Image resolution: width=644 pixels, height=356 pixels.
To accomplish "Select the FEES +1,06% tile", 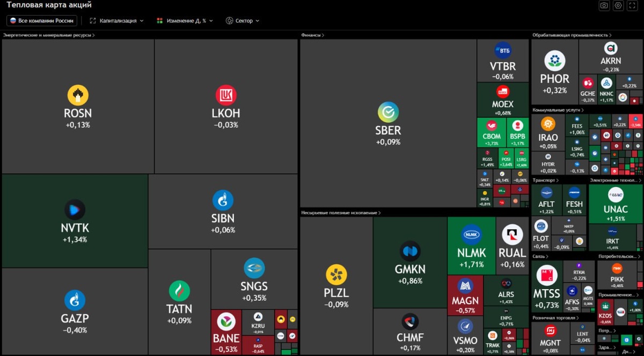I will click(x=577, y=125).
